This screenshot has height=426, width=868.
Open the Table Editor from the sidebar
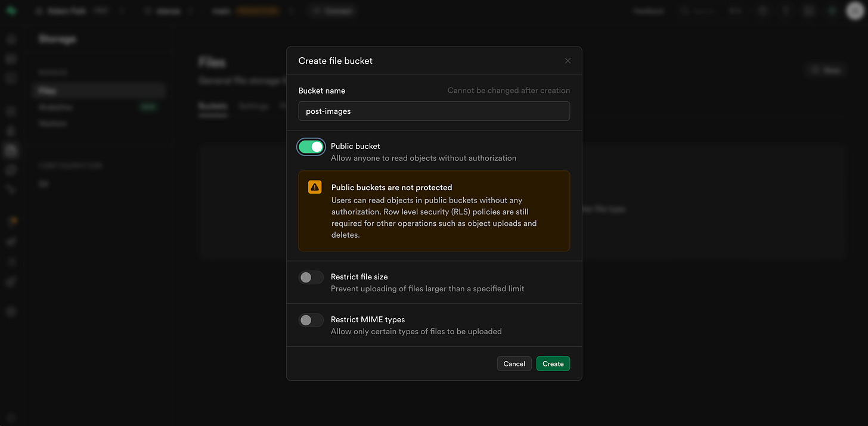(11, 58)
